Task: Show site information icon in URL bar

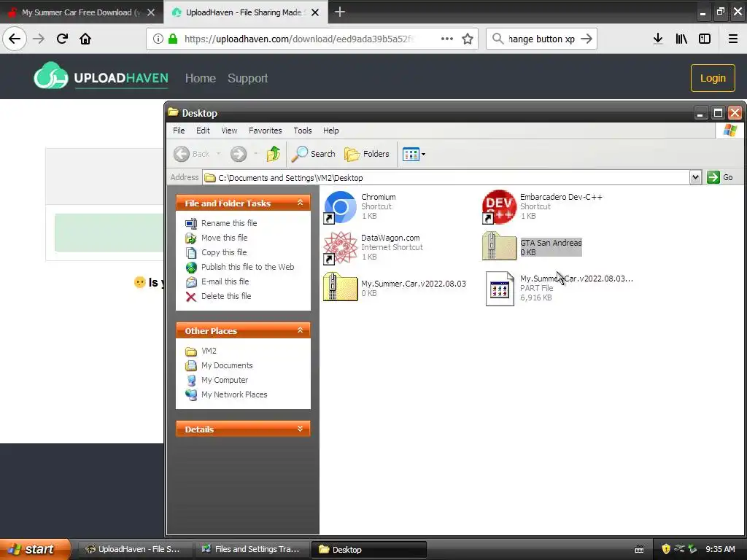Action: pos(158,39)
